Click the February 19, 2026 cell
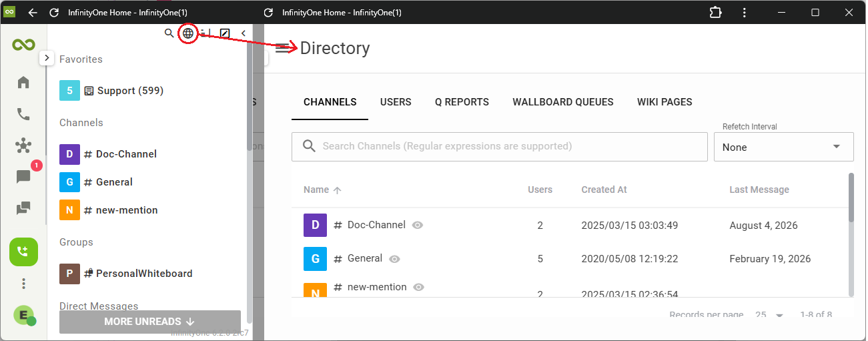Screen dimensions: 868x341 click(770, 259)
